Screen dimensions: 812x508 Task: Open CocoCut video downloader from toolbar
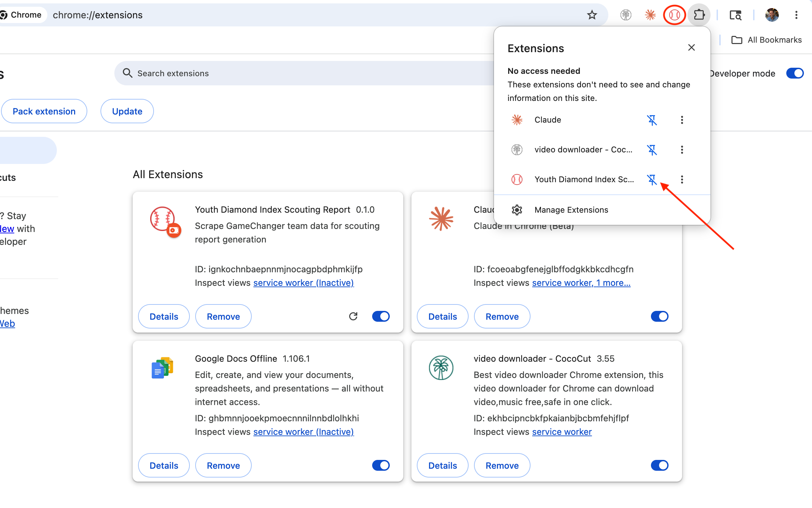coord(626,15)
